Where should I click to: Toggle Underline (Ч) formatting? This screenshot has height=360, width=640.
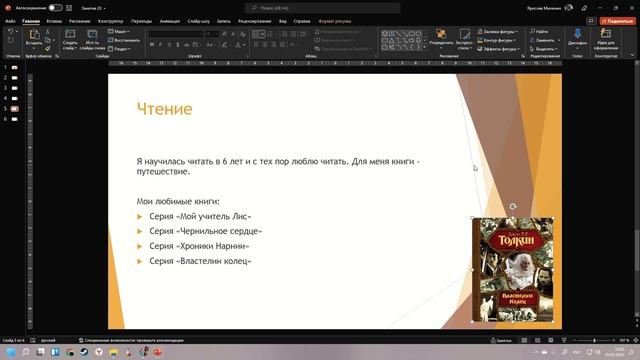[x=169, y=44]
